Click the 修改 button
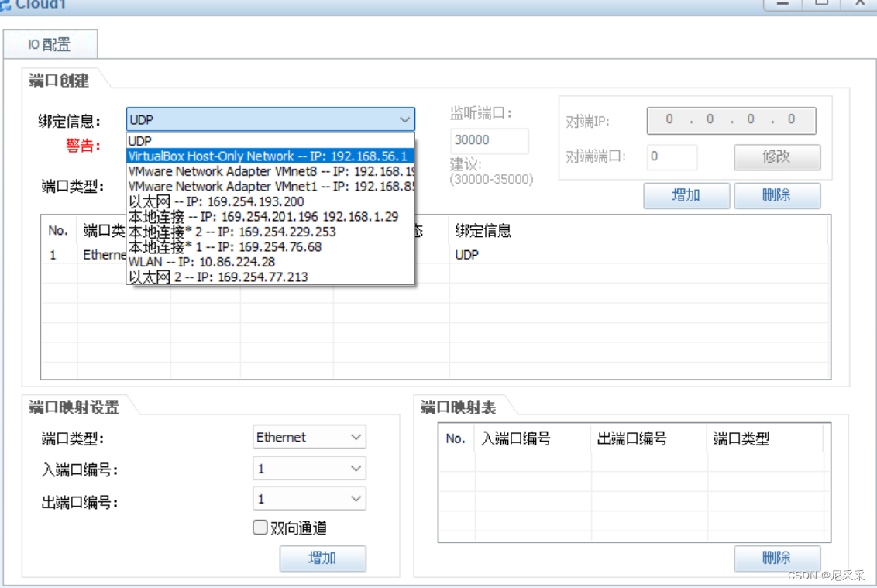 click(777, 157)
